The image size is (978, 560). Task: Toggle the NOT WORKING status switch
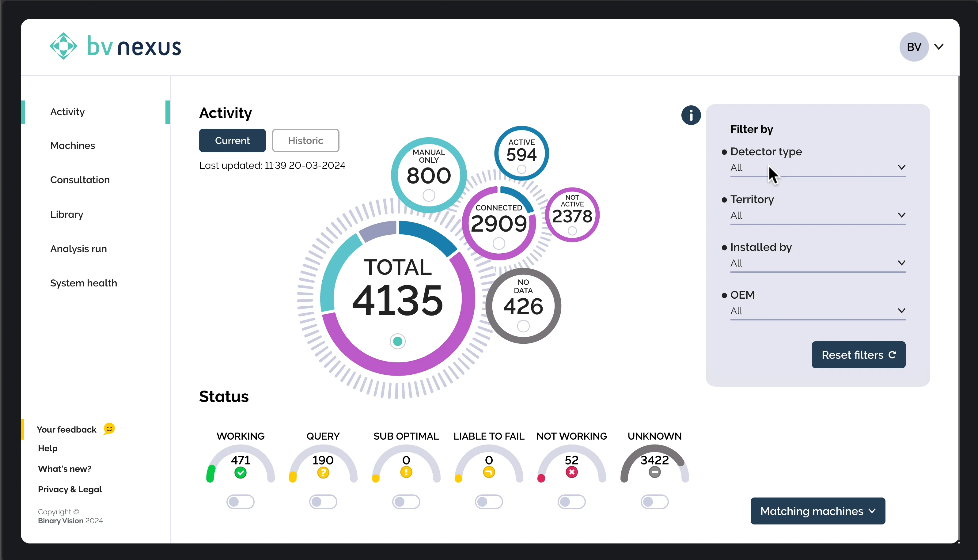click(571, 501)
